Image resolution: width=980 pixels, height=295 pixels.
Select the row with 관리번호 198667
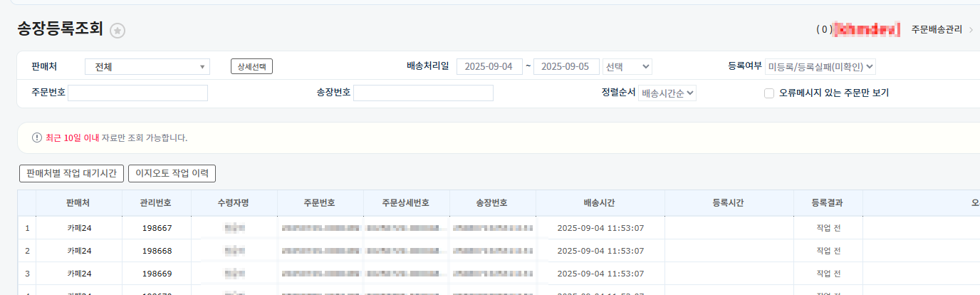click(156, 228)
